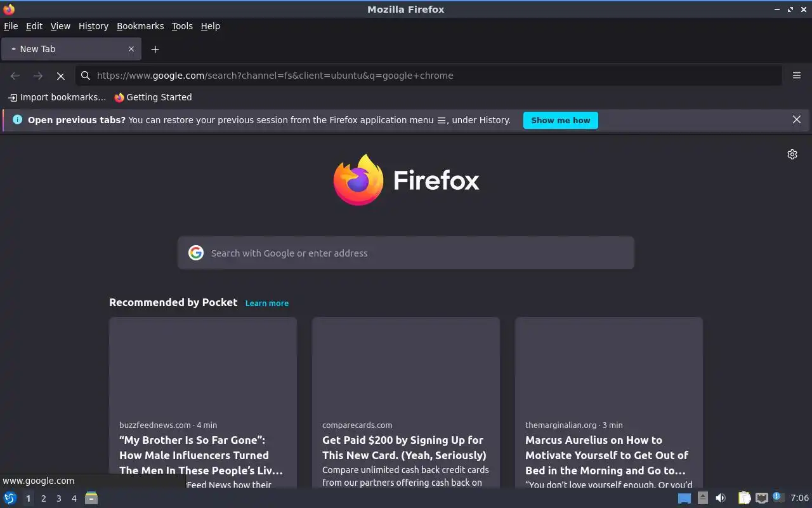Open the Edit menu
This screenshot has height=508, width=812.
[34, 26]
